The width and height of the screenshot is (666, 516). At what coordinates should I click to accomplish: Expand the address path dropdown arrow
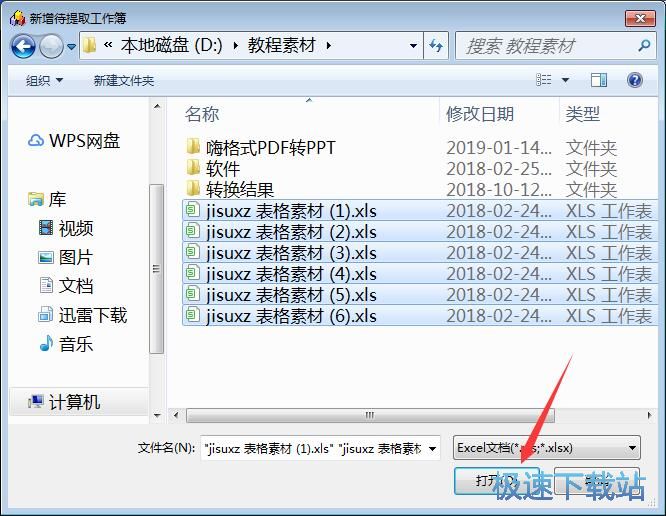(414, 46)
